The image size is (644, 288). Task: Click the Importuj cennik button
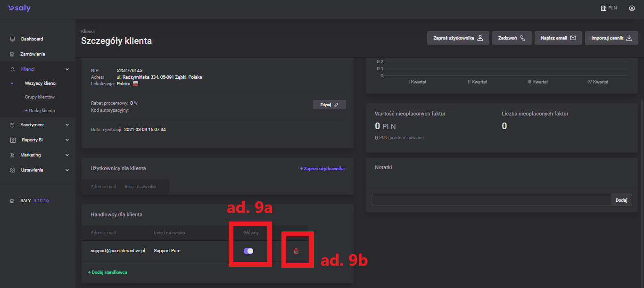pyautogui.click(x=611, y=38)
